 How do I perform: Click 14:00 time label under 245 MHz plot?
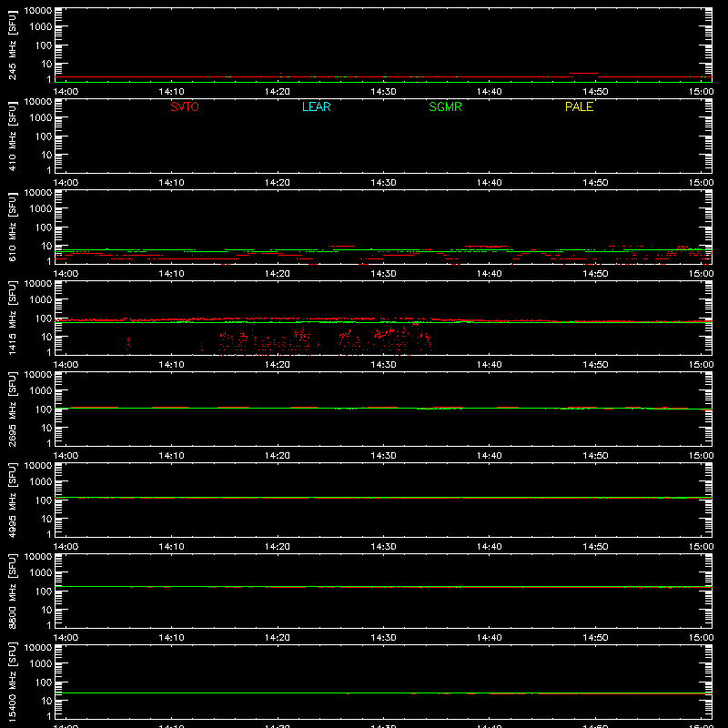[x=66, y=92]
